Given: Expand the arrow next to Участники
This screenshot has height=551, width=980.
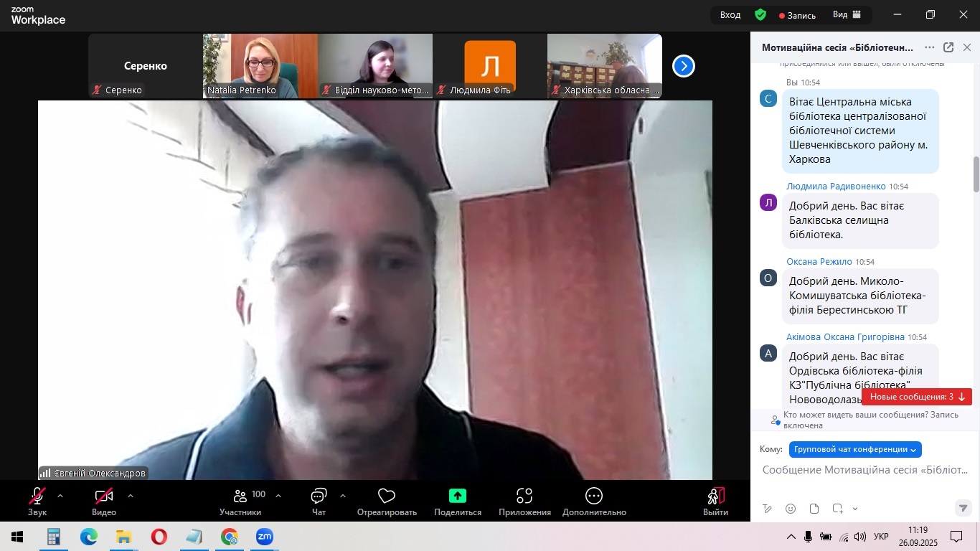Looking at the screenshot, I should 278,495.
